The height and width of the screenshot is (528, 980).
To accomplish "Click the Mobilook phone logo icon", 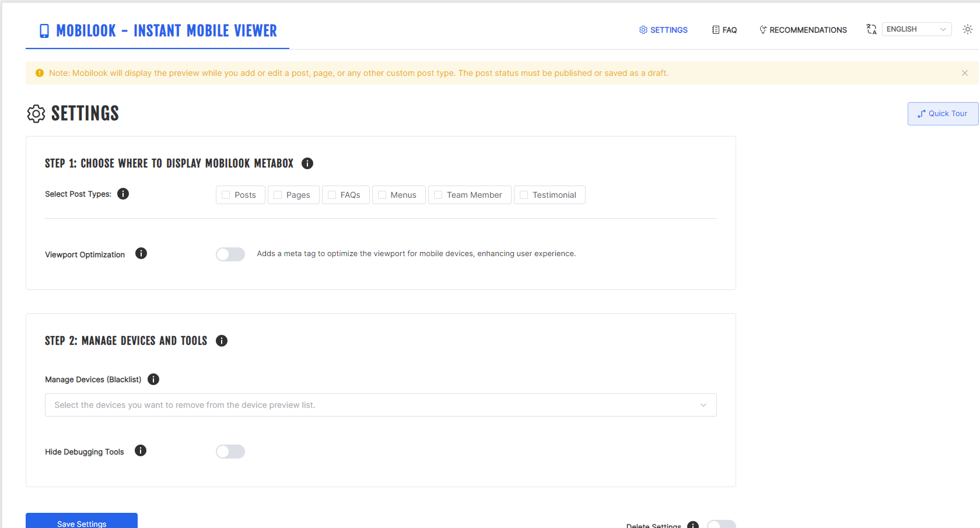I will point(44,31).
